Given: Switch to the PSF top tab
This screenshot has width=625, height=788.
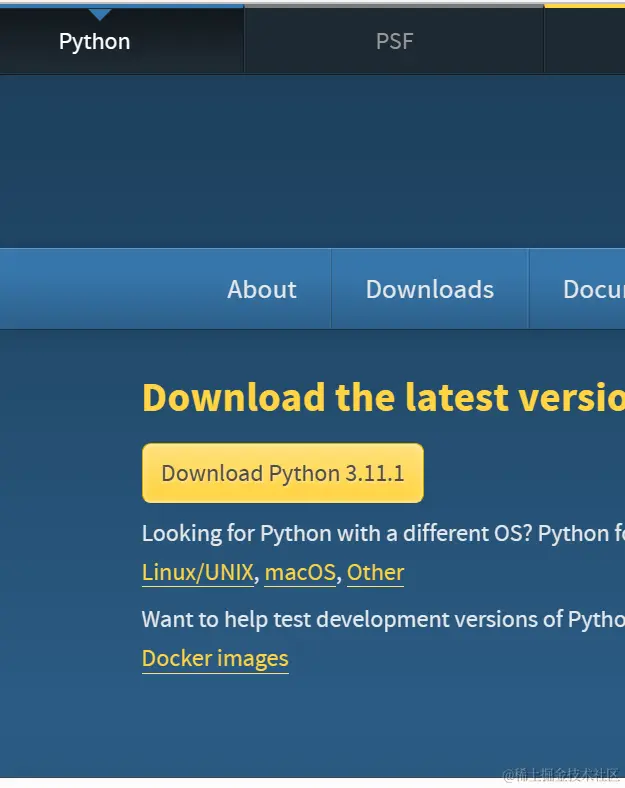Looking at the screenshot, I should pyautogui.click(x=394, y=42).
